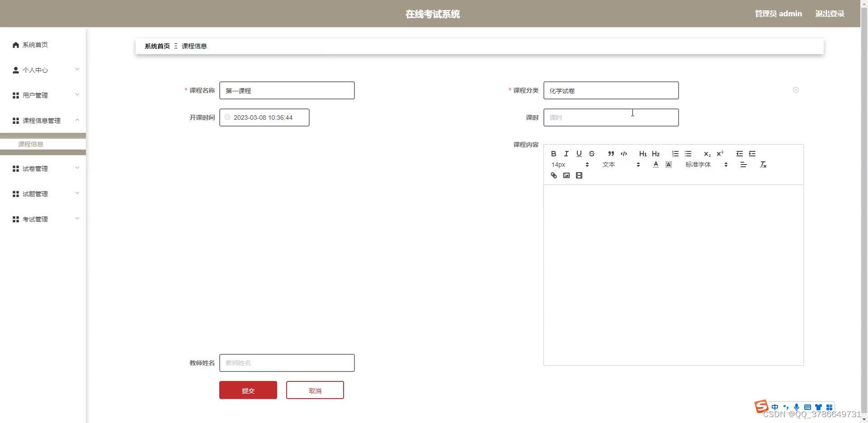Viewport: 868px width, 423px height.
Task: Go to 系统首页 in sidebar
Action: click(43, 44)
